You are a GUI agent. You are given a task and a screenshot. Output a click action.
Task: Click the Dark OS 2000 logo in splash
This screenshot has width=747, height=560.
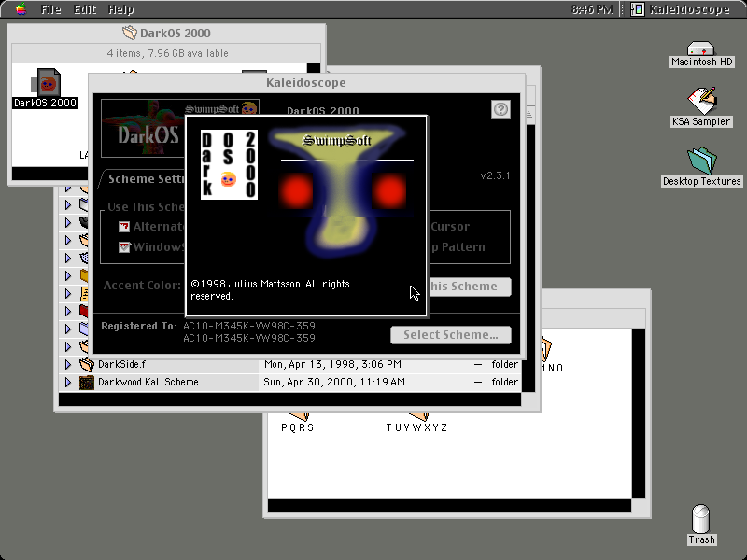coord(229,165)
